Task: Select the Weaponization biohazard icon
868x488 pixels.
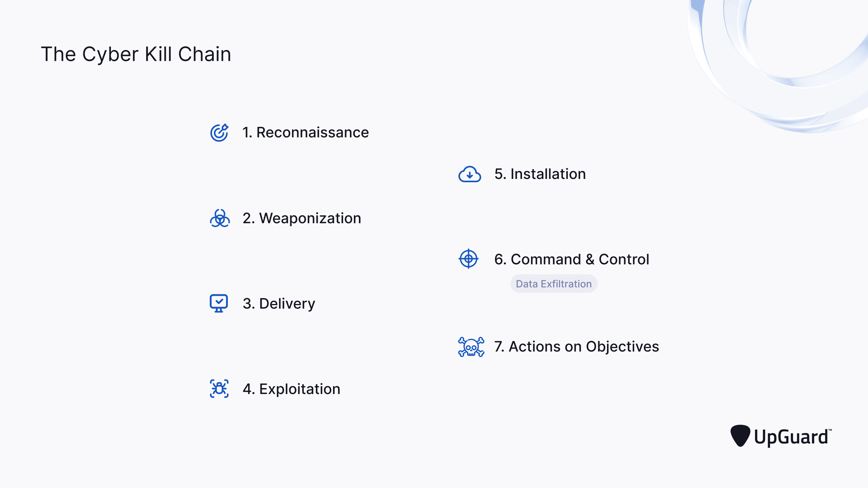Action: (x=220, y=218)
